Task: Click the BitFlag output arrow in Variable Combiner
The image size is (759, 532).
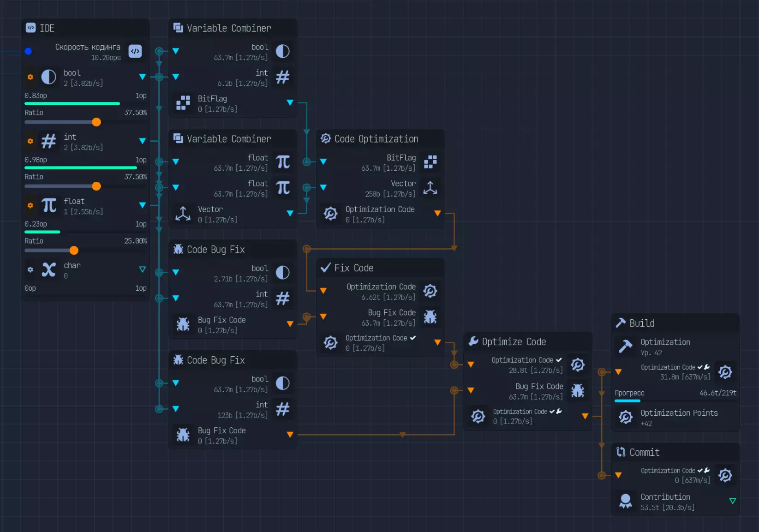Action: pos(290,102)
